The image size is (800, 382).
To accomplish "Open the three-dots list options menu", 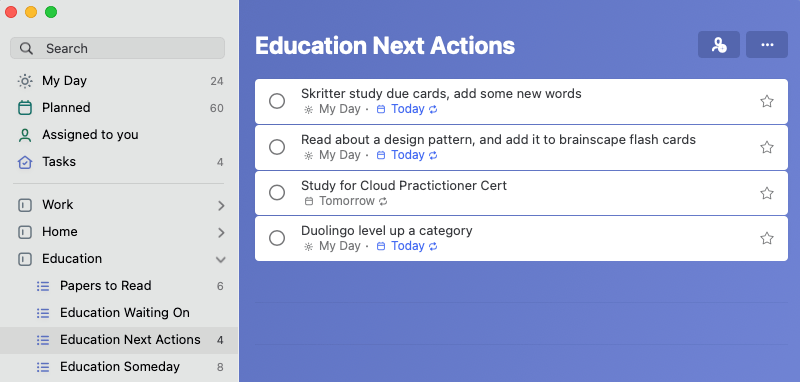I will pos(767,45).
